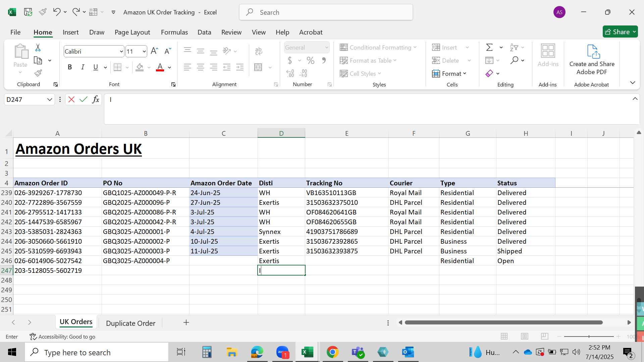This screenshot has height=362, width=644.
Task: Click the Search box in title bar
Action: click(x=326, y=12)
